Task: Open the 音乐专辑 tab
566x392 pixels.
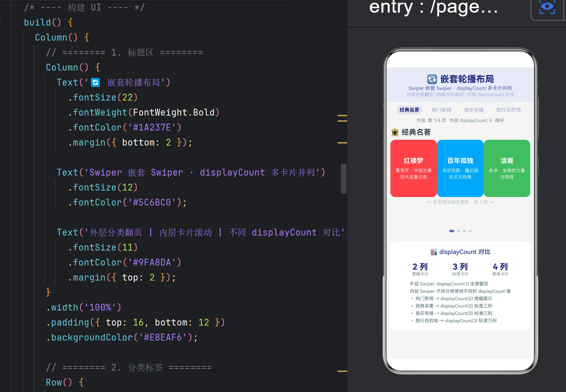Action: pos(474,110)
